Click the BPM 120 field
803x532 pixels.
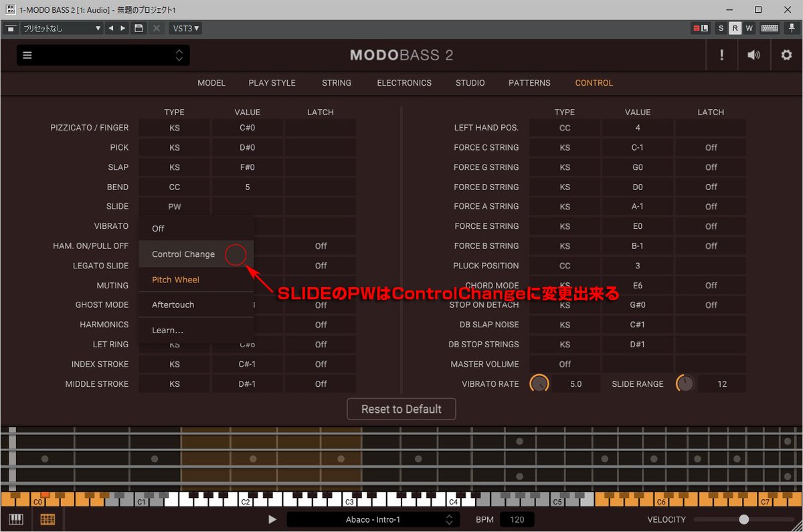517,519
